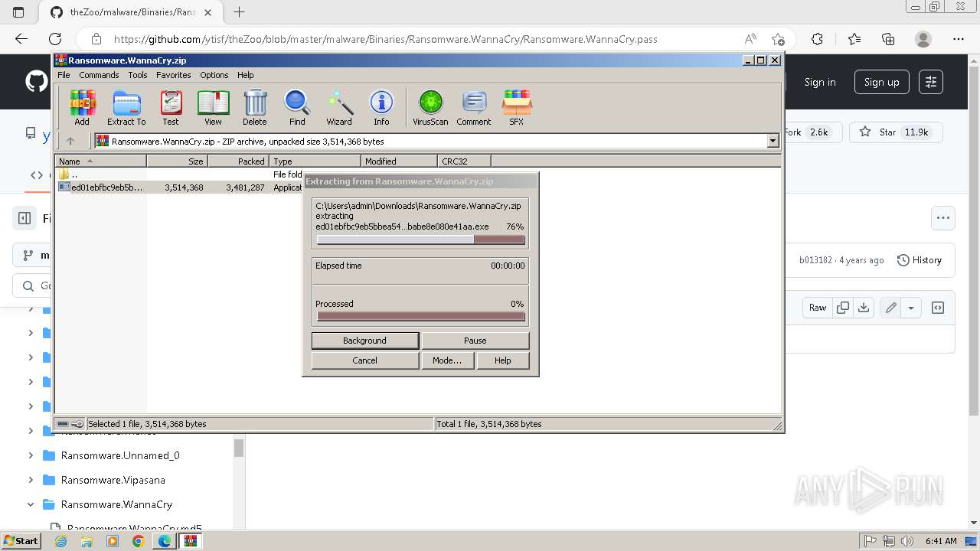
Task: Open the Commands menu
Action: pos(99,75)
